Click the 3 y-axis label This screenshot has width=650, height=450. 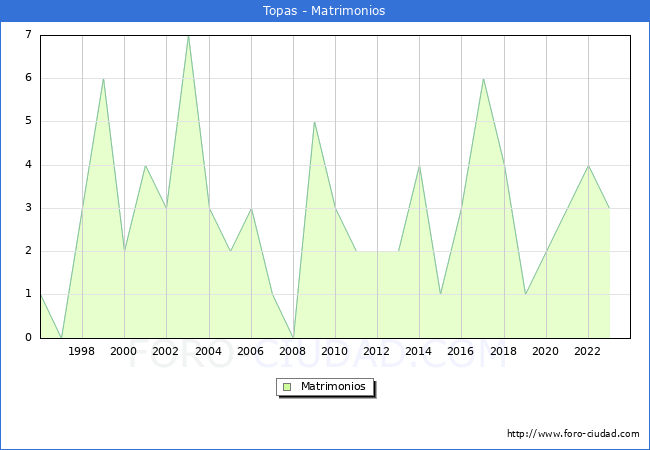pyautogui.click(x=28, y=208)
